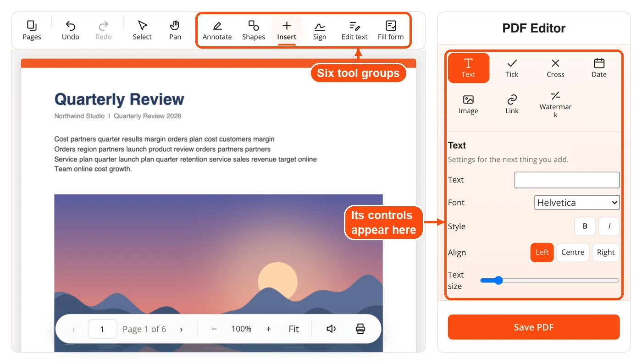The width and height of the screenshot is (642, 364).
Task: Click the page number field
Action: pyautogui.click(x=102, y=329)
